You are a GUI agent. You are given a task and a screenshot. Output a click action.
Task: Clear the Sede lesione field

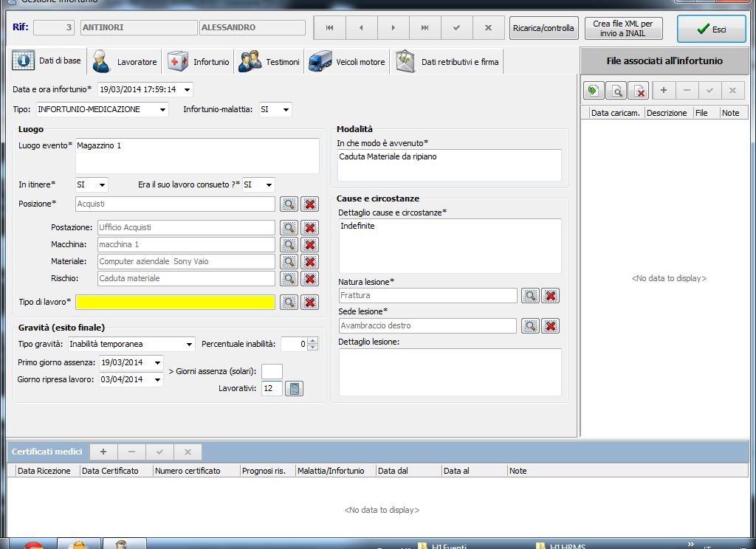tap(551, 326)
